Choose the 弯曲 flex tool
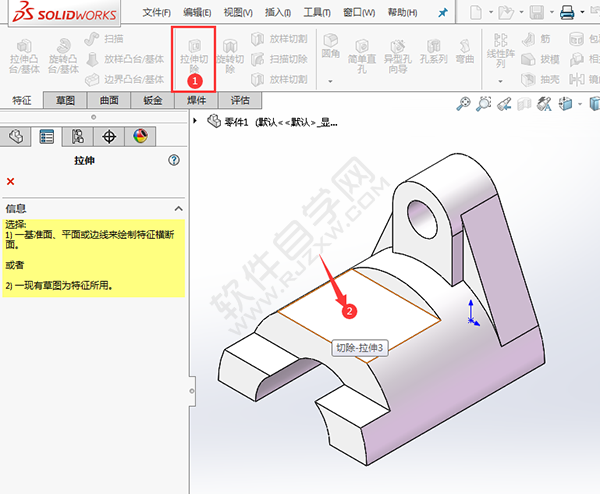 [465, 52]
